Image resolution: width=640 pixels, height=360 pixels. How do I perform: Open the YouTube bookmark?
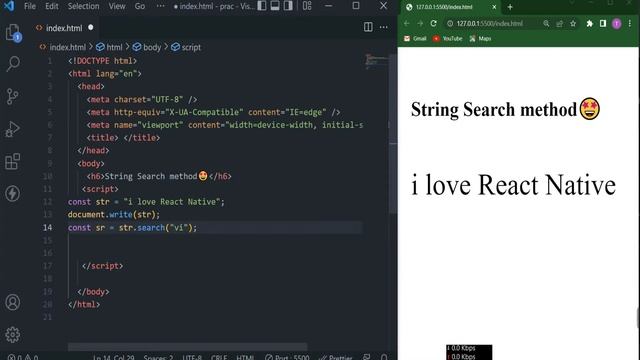pos(448,38)
